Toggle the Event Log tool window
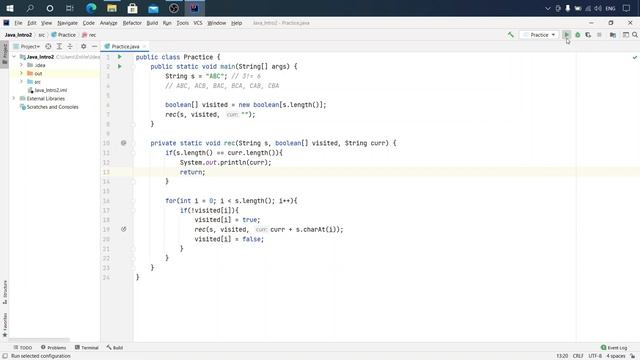Image resolution: width=640 pixels, height=360 pixels. pyautogui.click(x=614, y=347)
